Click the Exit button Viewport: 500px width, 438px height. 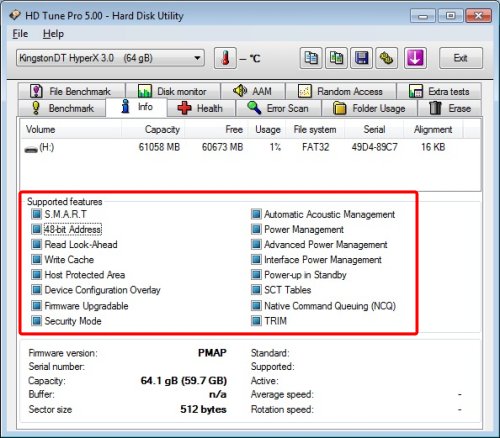pos(461,58)
